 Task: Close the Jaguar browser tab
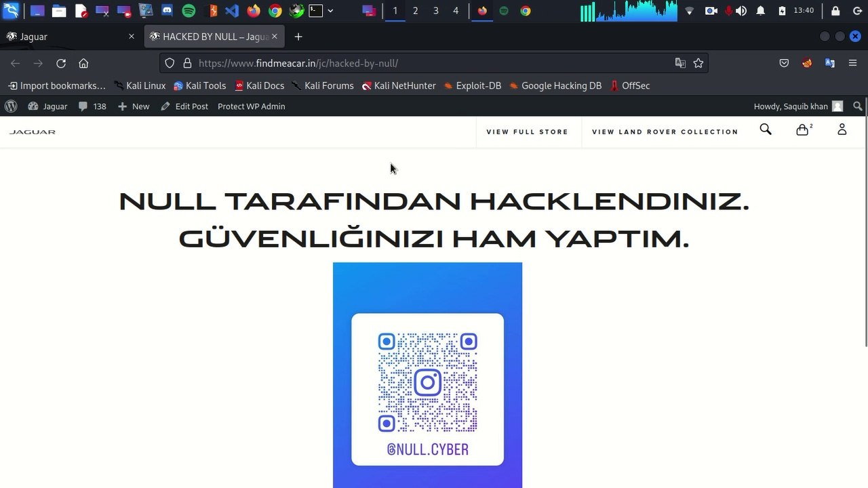pos(132,37)
